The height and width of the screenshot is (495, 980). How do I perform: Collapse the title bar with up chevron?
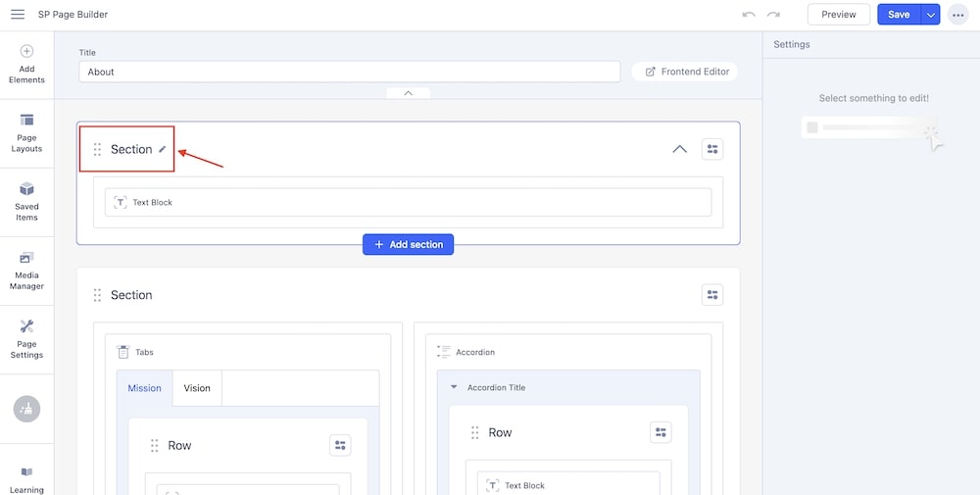pos(408,93)
